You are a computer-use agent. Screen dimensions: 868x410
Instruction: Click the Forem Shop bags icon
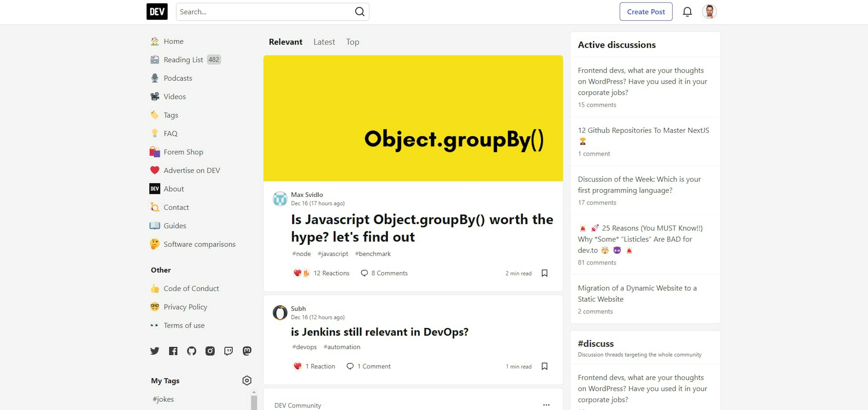point(155,152)
